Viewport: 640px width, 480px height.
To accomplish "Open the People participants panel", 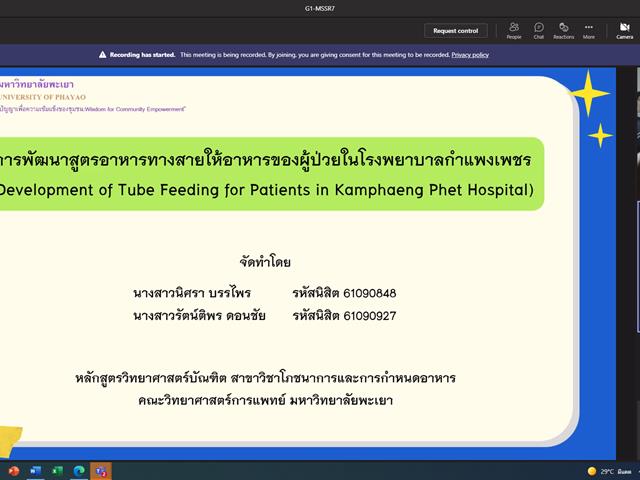I will pyautogui.click(x=514, y=31).
